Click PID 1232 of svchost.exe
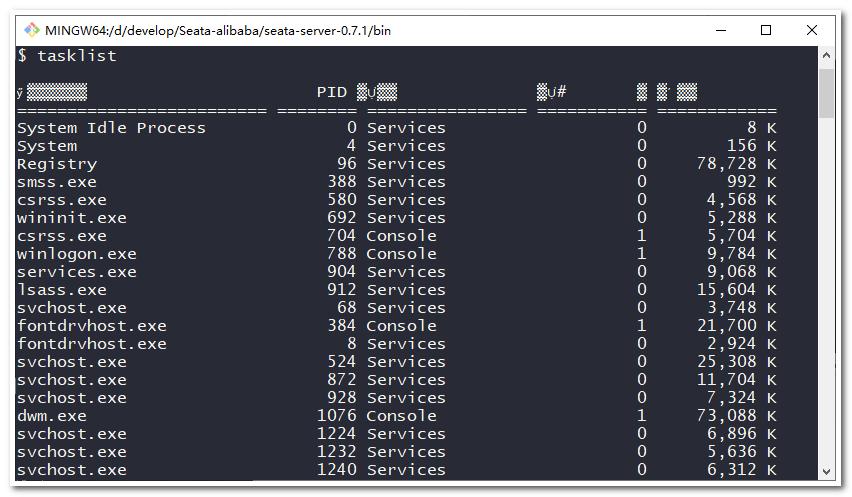The image size is (852, 497). click(x=337, y=451)
